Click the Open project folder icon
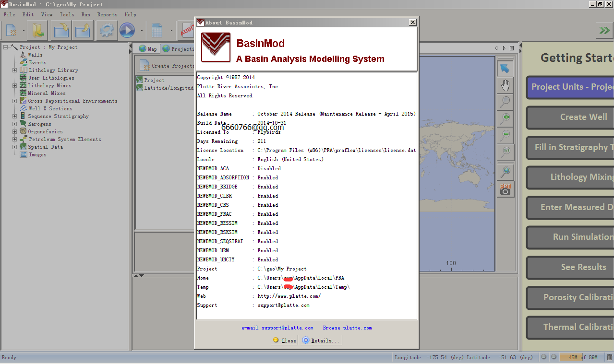Image resolution: width=614 pixels, height=364 pixels. click(x=37, y=31)
